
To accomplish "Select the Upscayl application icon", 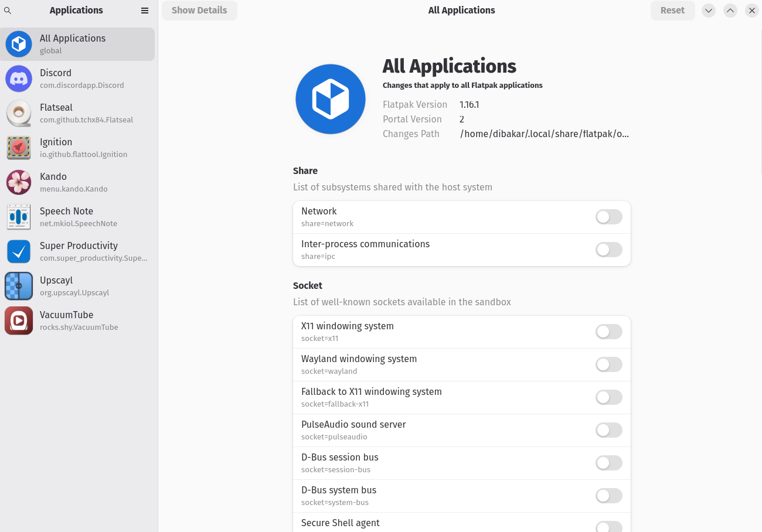I will point(19,286).
